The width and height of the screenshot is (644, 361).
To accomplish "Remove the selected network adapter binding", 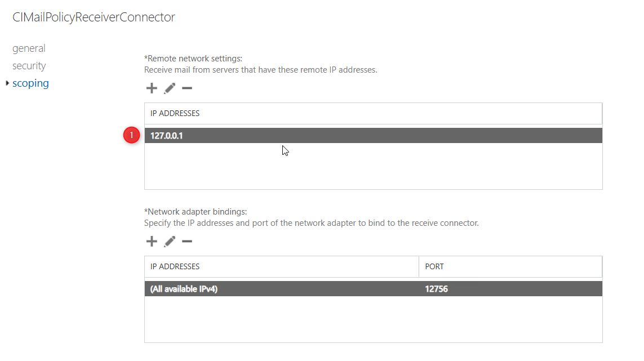I will [187, 242].
